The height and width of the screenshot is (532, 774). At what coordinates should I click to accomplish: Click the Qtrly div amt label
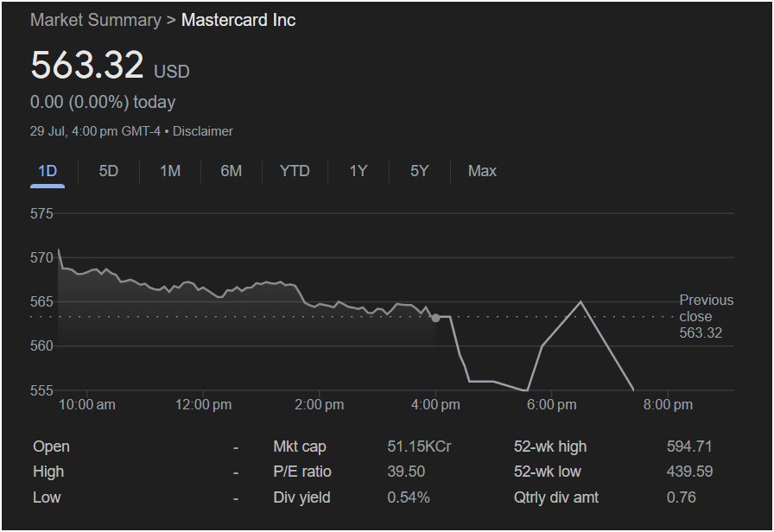tap(556, 497)
